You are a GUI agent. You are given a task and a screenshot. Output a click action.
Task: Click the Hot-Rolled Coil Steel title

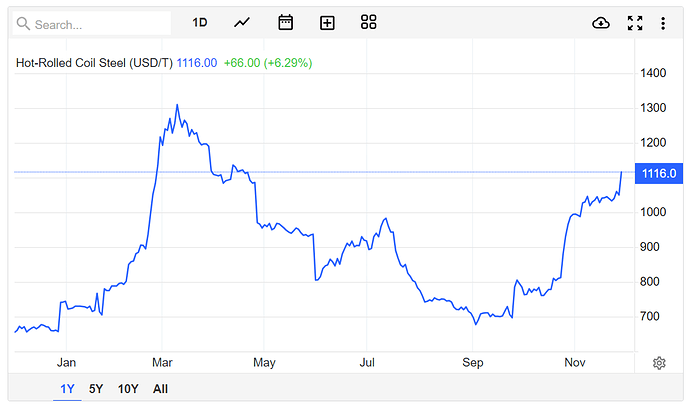94,63
